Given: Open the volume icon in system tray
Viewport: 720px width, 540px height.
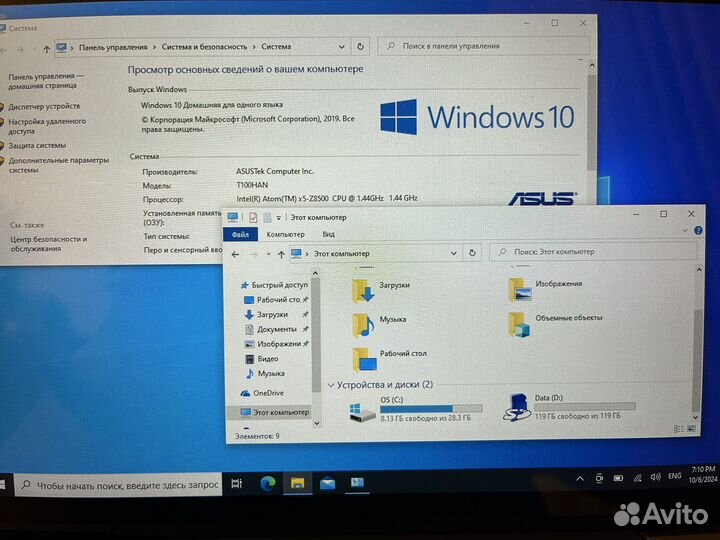Looking at the screenshot, I should (x=655, y=478).
